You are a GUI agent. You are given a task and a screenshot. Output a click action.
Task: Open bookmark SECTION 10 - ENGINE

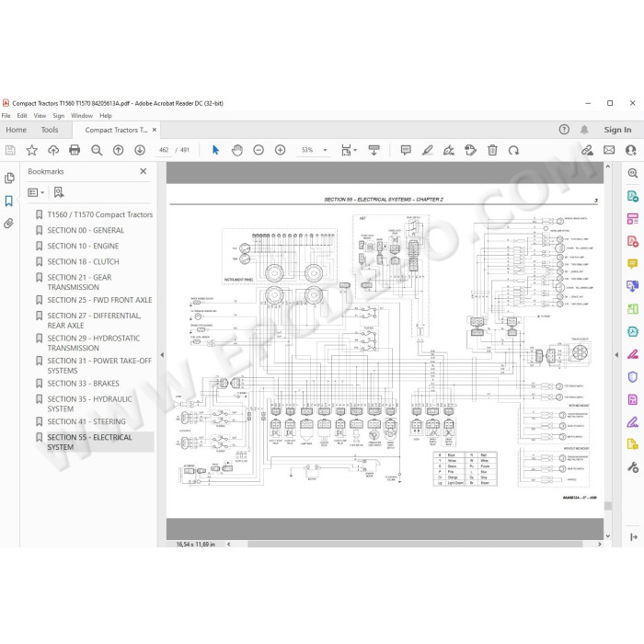pos(83,246)
